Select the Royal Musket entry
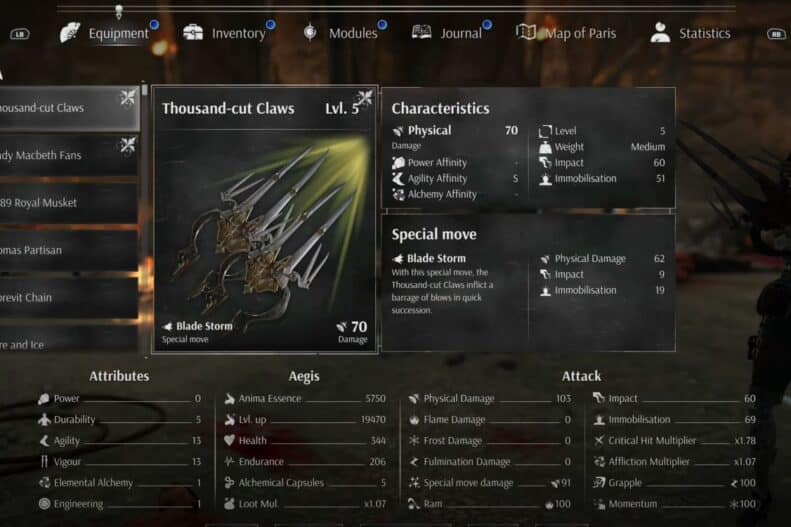 (x=69, y=203)
